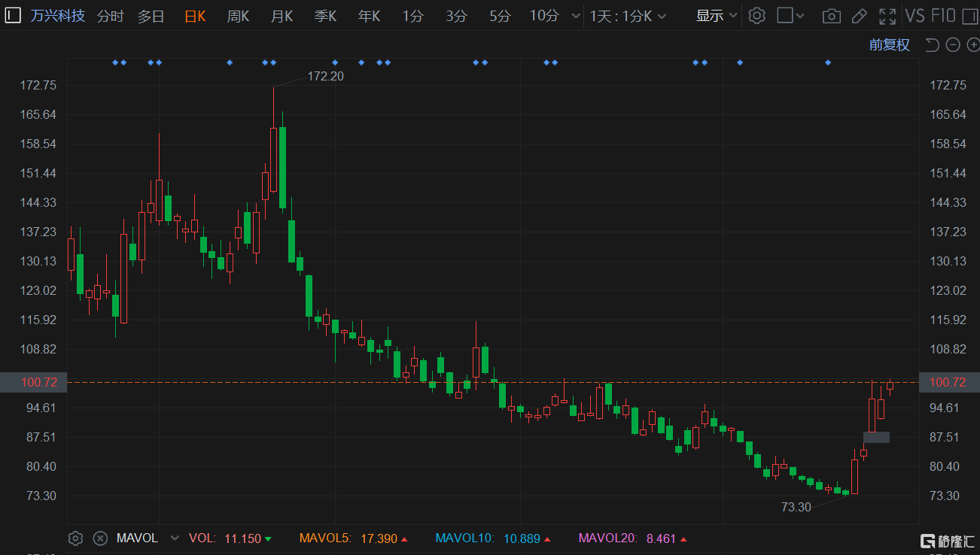The image size is (980, 555).
Task: Select the 年K yearly candlestick tab
Action: pos(369,16)
